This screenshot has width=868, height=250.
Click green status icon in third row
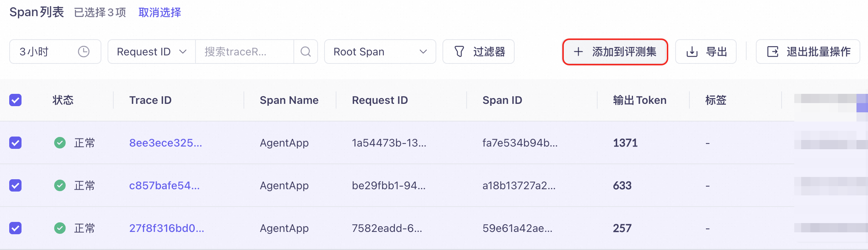pyautogui.click(x=60, y=228)
